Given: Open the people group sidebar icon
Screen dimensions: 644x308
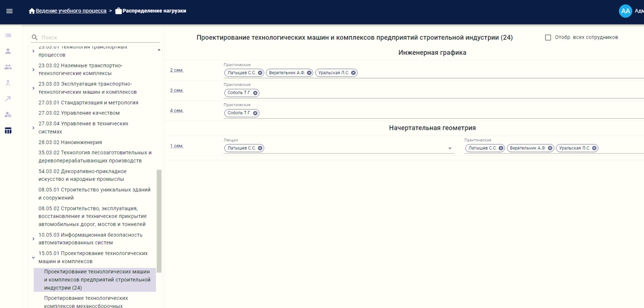Looking at the screenshot, I should tap(8, 67).
